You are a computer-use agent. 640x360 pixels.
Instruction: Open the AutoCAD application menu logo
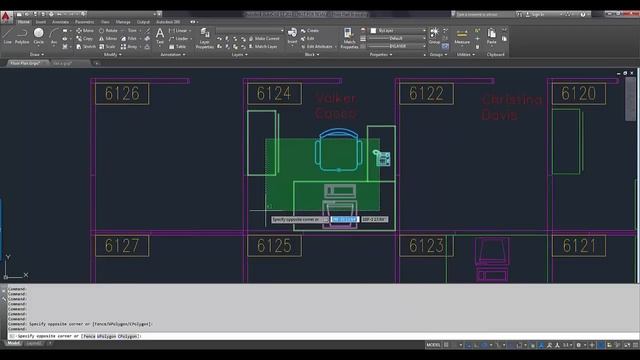[x=6, y=17]
